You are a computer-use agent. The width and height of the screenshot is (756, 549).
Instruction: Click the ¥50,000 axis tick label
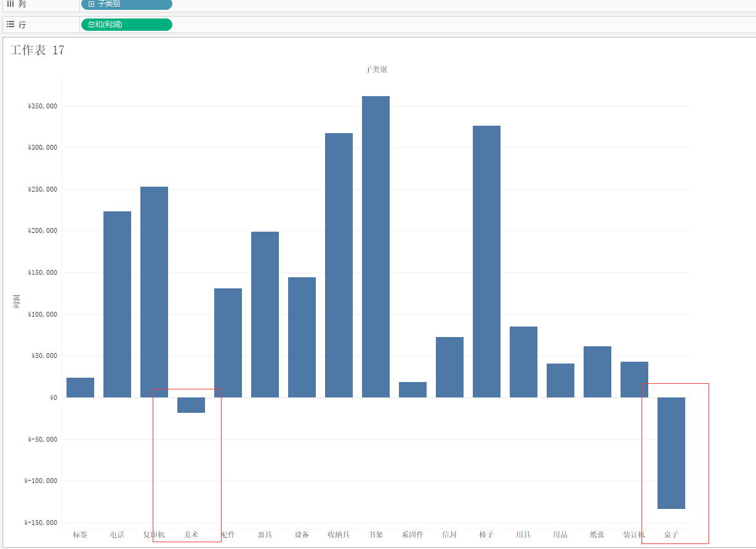tap(44, 356)
